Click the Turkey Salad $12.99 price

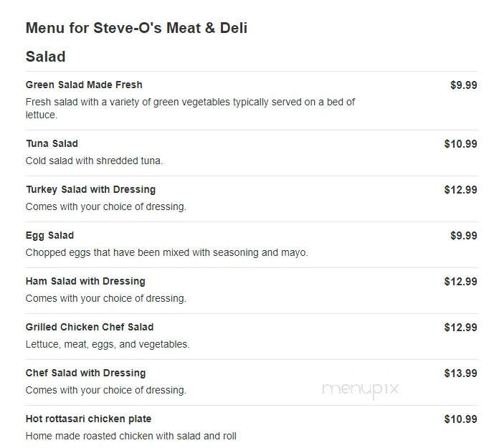coord(460,190)
